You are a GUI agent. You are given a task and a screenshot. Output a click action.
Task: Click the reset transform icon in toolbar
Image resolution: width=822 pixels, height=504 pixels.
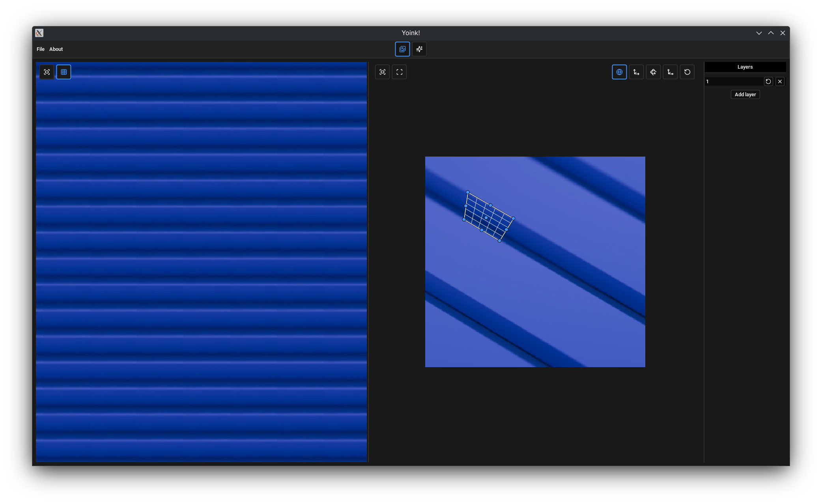(x=687, y=72)
